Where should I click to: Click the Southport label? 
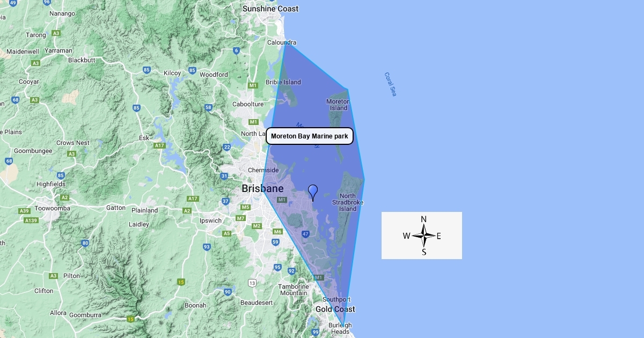click(x=336, y=299)
